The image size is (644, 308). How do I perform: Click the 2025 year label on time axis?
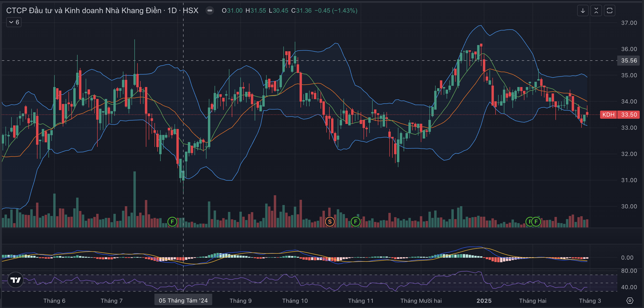(484, 301)
